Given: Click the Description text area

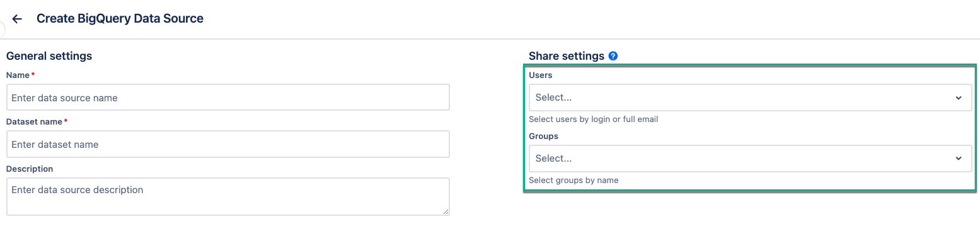Looking at the screenshot, I should [228, 196].
